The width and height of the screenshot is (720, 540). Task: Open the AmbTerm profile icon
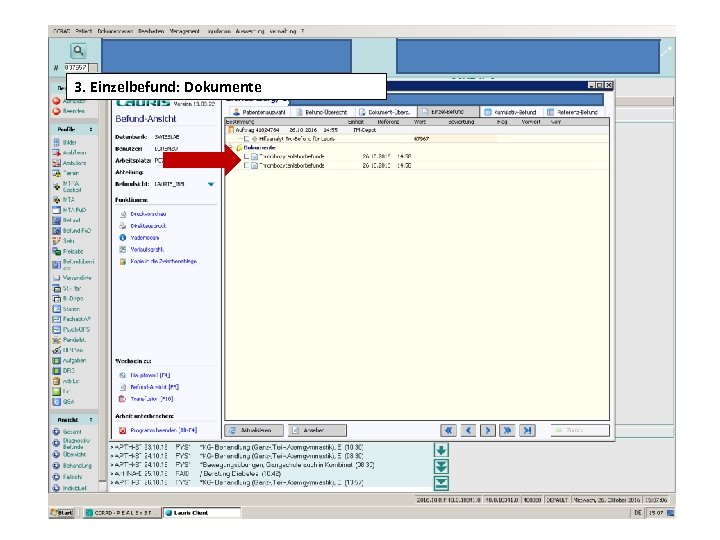[x=56, y=152]
